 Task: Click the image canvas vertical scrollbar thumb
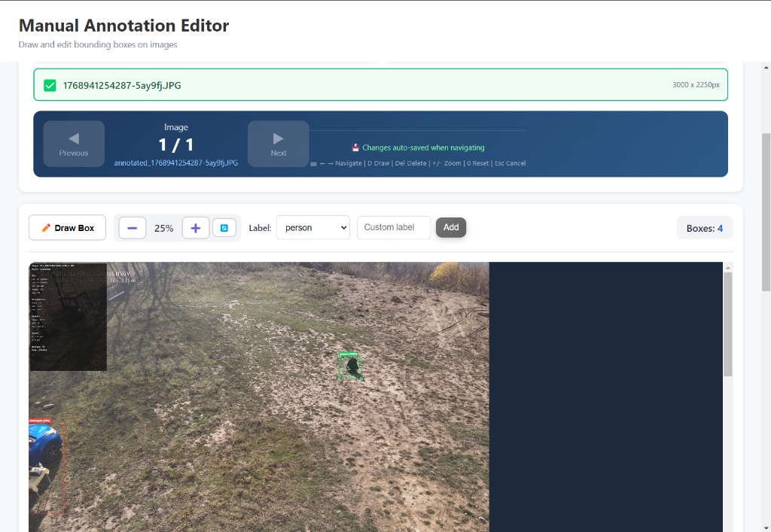point(727,324)
